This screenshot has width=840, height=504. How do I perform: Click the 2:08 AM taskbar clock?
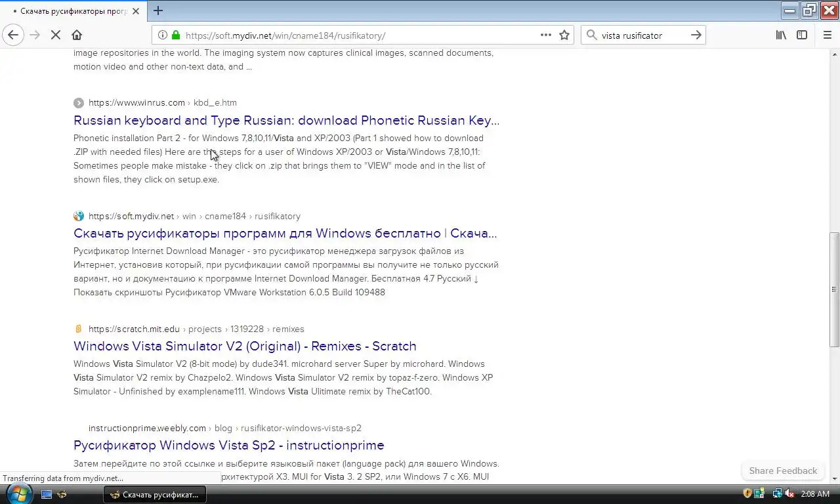pos(815,493)
